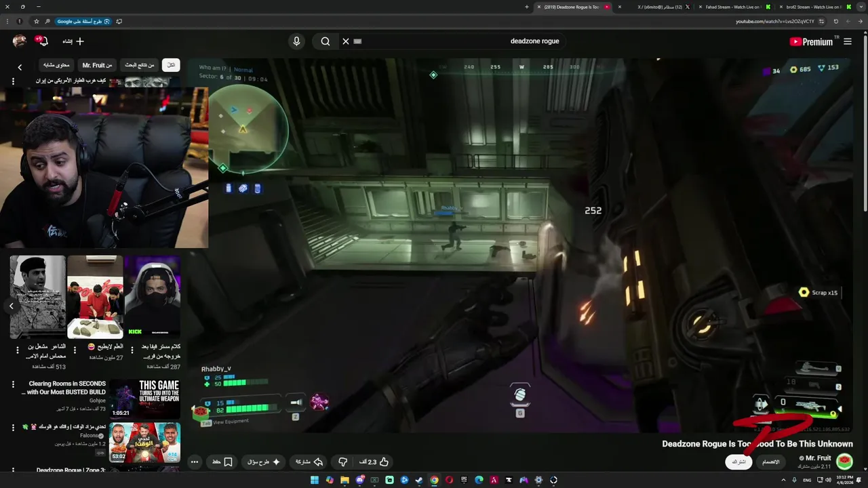868x488 pixels.
Task: Show hidden system tray icons chevron
Action: 784,480
